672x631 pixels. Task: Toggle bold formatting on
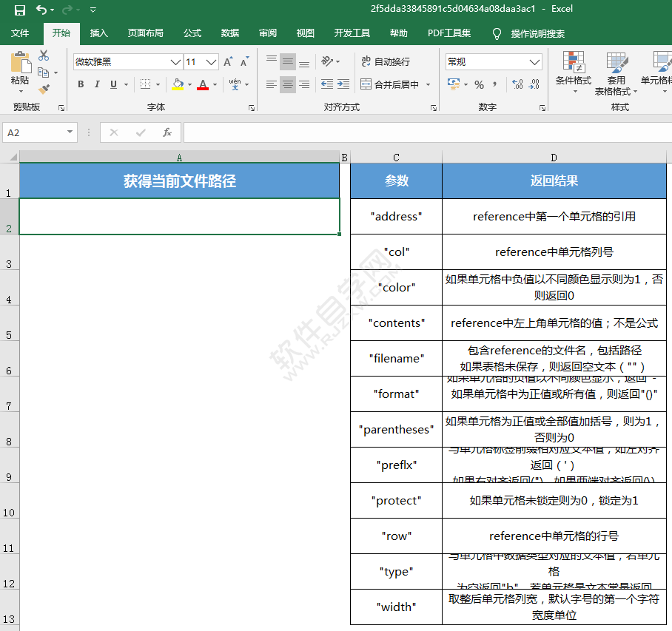[x=80, y=84]
